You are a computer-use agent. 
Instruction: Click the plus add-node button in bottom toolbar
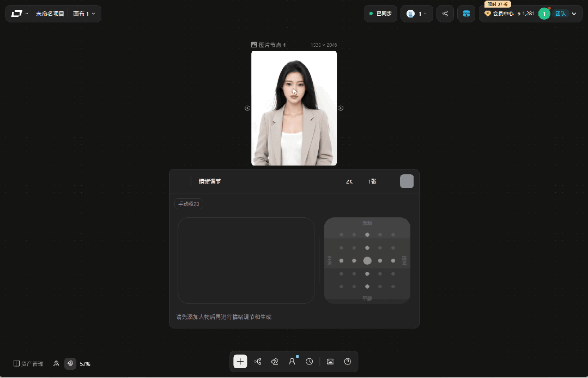click(240, 362)
